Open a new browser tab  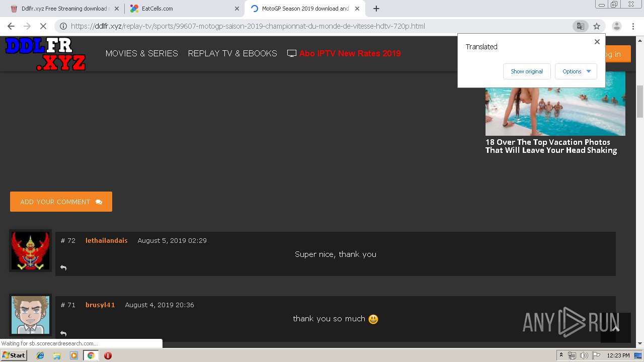pyautogui.click(x=376, y=9)
